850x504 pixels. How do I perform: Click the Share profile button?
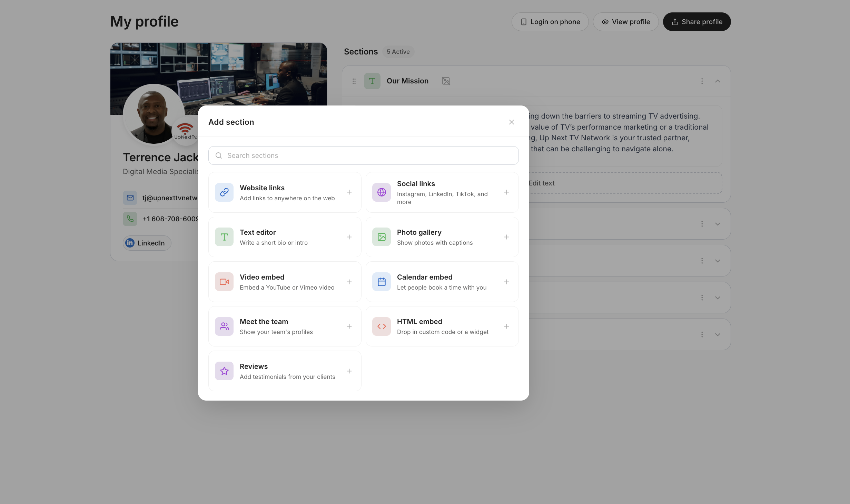(x=697, y=22)
